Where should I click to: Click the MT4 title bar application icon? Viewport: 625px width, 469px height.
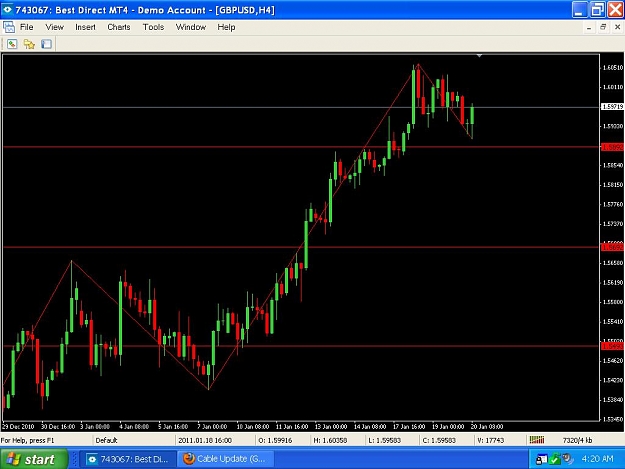point(7,10)
